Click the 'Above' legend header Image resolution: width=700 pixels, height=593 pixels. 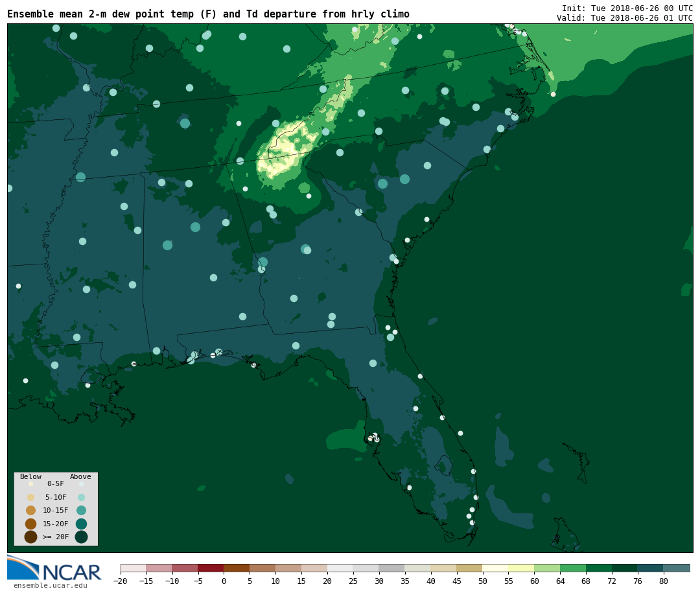(x=80, y=476)
